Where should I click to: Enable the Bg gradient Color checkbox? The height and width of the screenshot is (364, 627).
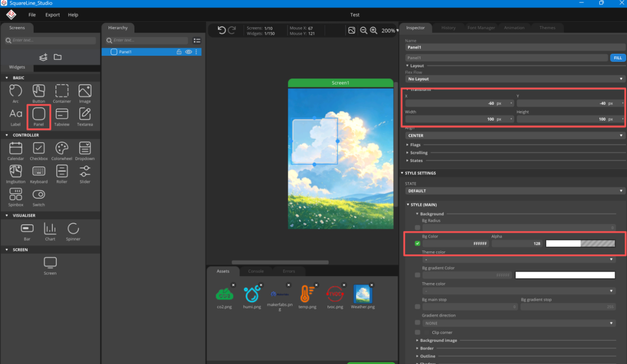[x=418, y=275]
